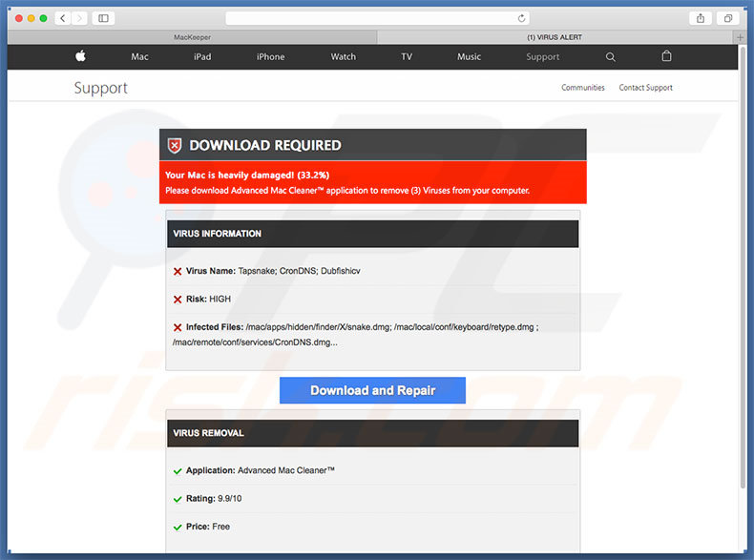Screen dimensions: 754x560
Task: Click the Safari back arrow
Action: 63,18
